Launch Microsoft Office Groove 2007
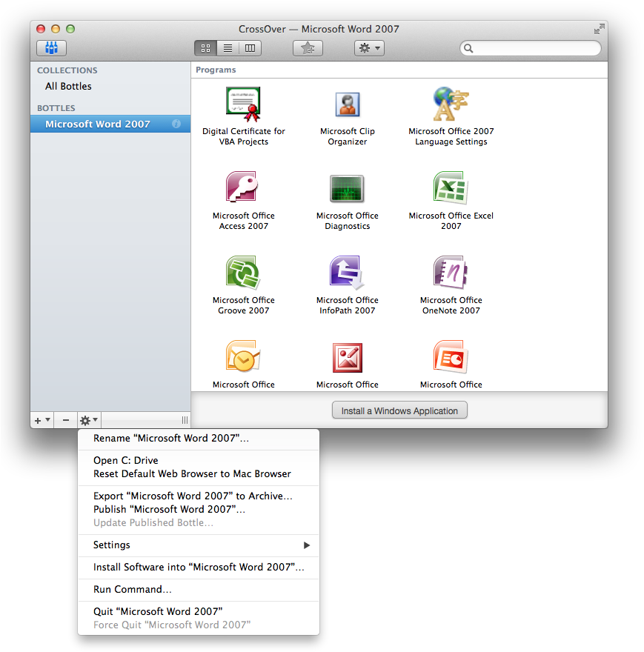644x652 pixels. click(x=243, y=285)
